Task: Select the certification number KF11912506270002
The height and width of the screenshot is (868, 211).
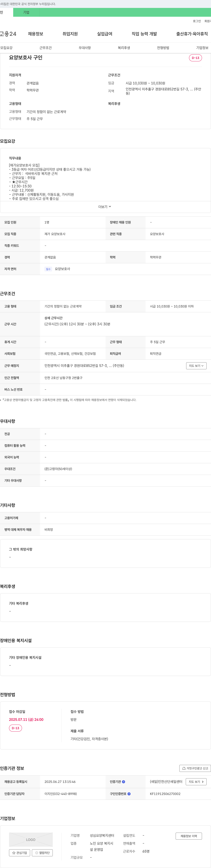Action: tap(165, 794)
